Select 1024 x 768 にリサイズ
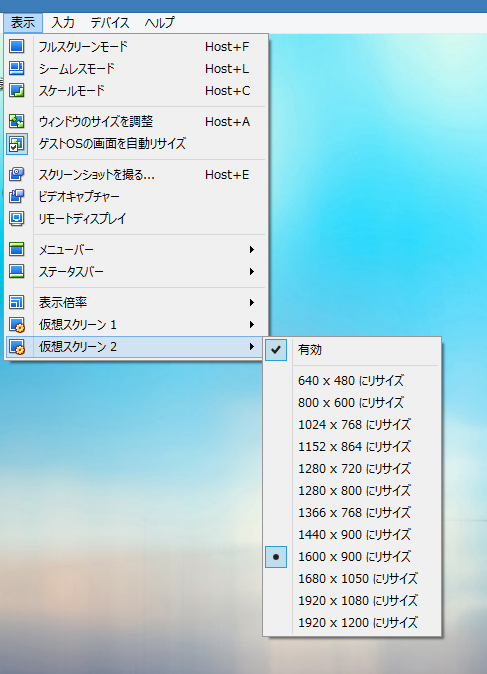 [352, 424]
